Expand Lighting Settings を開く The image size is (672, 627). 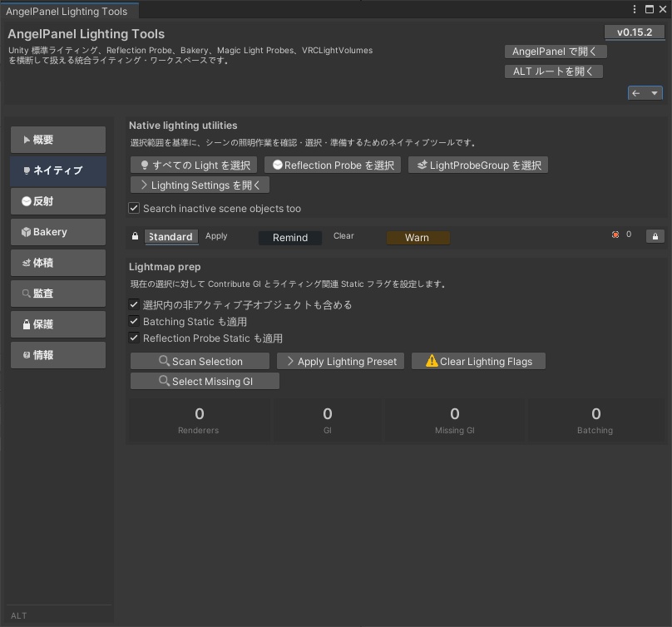[200, 185]
